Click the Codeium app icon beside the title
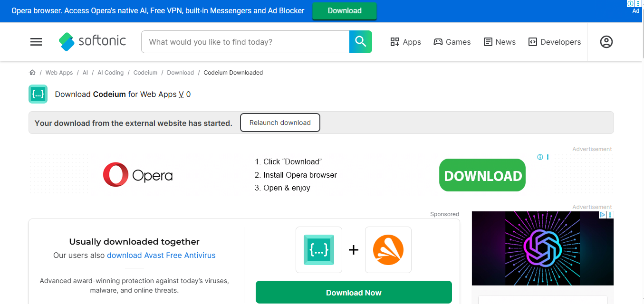 (38, 94)
